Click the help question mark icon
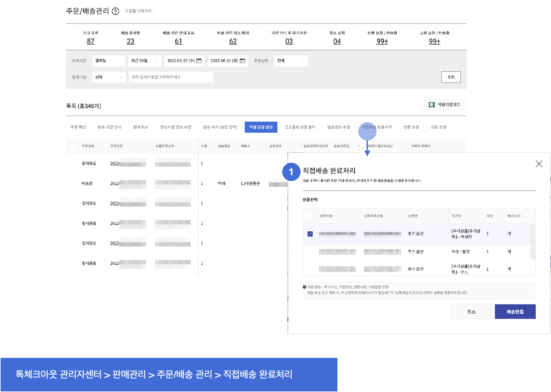This screenshot has height=392, width=551. point(115,11)
